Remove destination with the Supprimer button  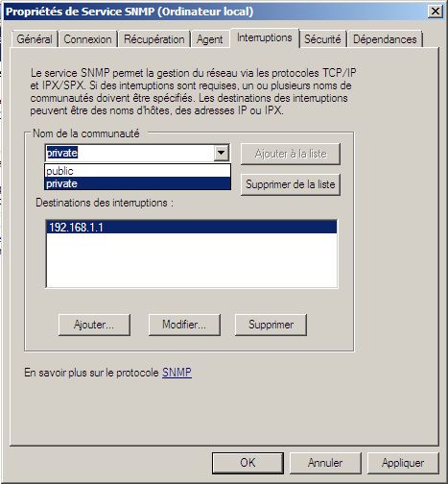[x=271, y=325]
